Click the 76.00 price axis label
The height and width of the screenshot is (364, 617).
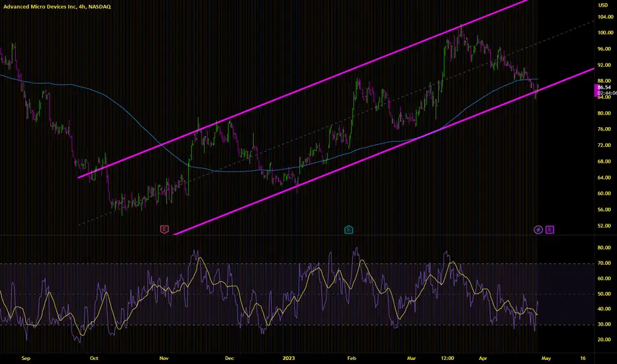pos(604,129)
